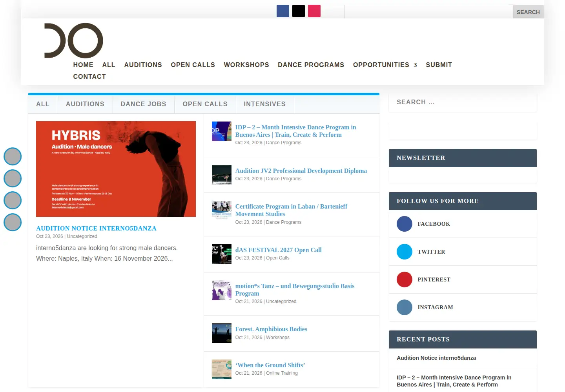Click the TWITTER label in Follow Us
The image size is (565, 392).
(x=431, y=252)
